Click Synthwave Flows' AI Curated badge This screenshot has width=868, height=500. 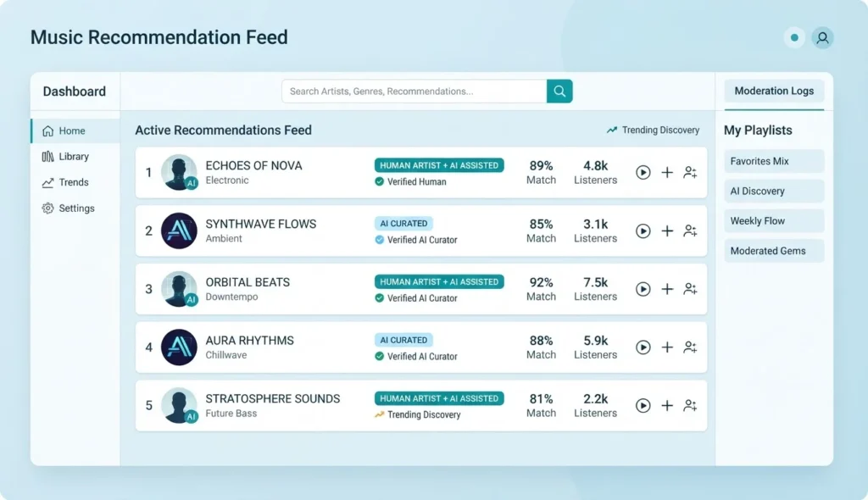(403, 223)
